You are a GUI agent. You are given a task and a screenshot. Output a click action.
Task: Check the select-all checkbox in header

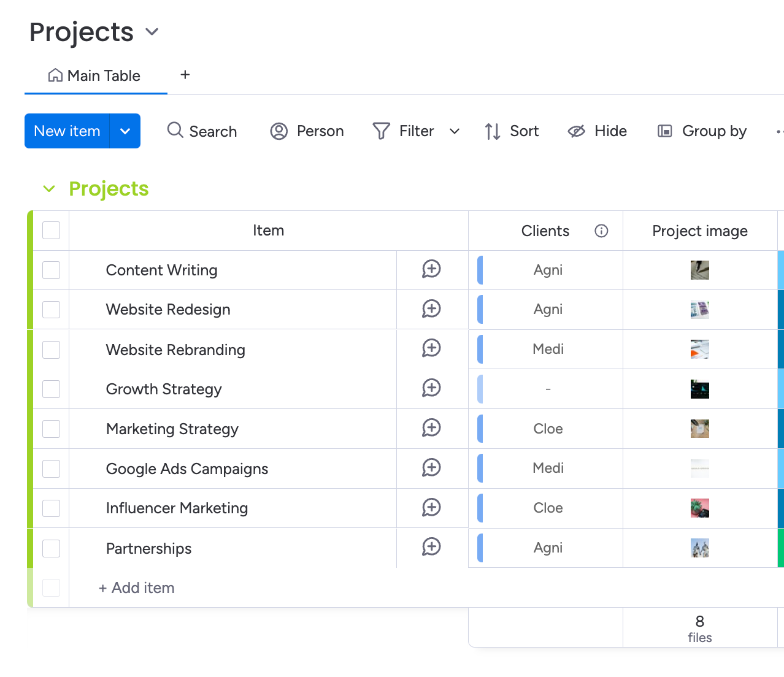(51, 230)
